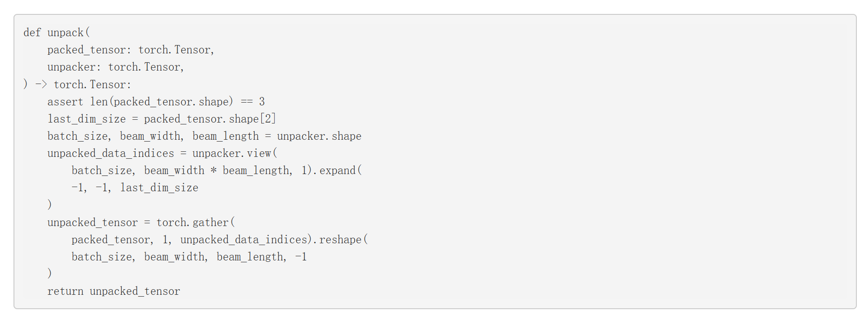Click shape[2] index expression
This screenshot has height=318, width=868.
(x=252, y=119)
